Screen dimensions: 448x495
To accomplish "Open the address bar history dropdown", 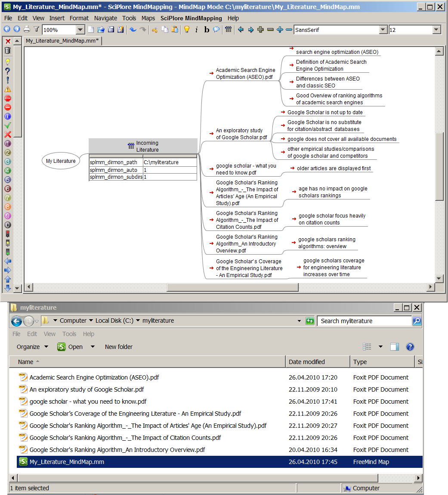I will click(x=299, y=321).
